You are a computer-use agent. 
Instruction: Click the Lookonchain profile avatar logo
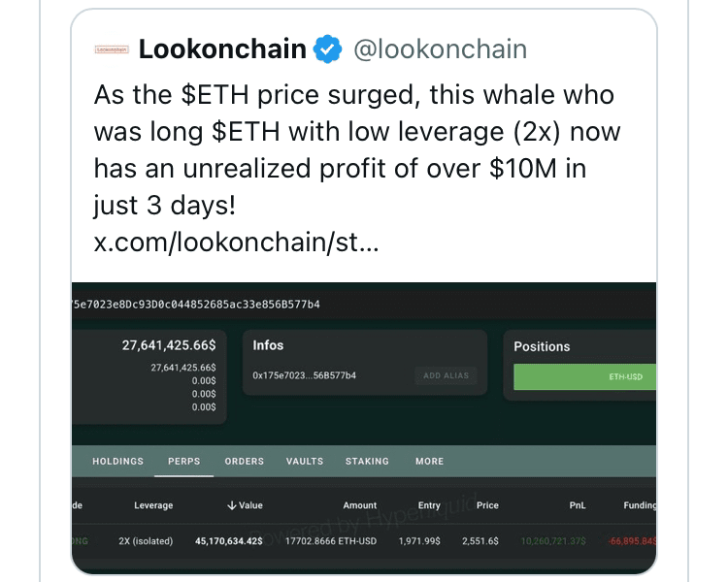[x=112, y=49]
